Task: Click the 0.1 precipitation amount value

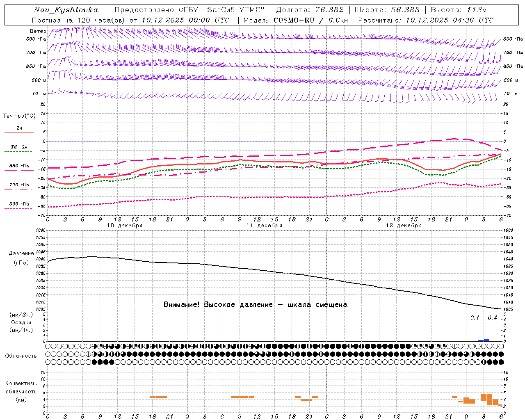Action: [475, 318]
